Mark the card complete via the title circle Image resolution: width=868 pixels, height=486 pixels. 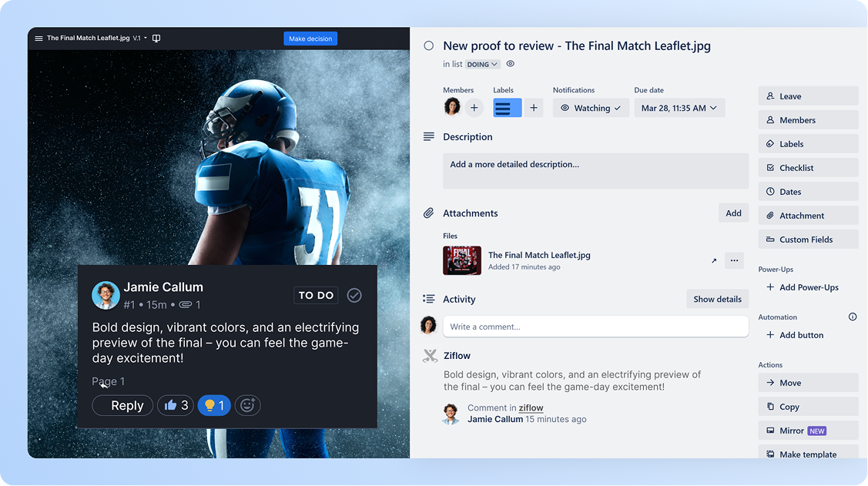click(429, 45)
